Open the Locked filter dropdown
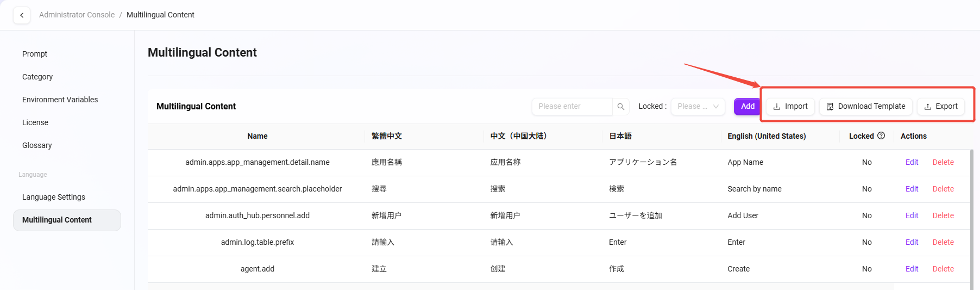The width and height of the screenshot is (980, 290). pos(698,107)
